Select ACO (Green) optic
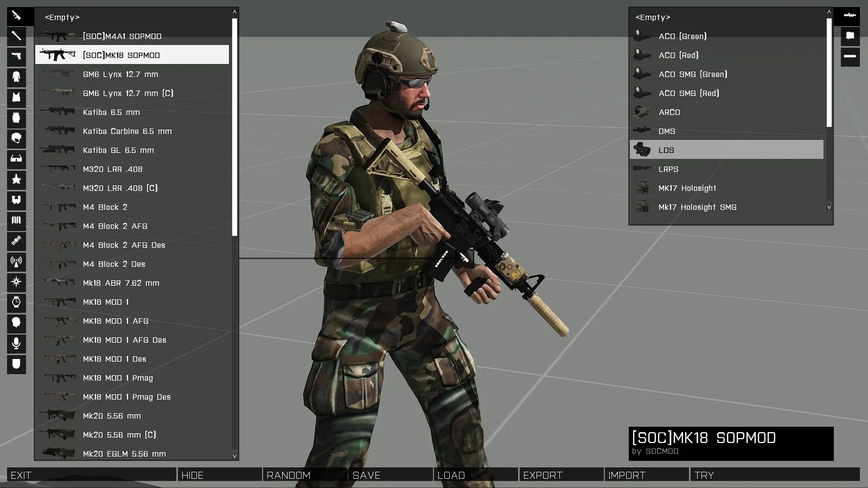Screen dimensions: 868x488 click(x=727, y=36)
